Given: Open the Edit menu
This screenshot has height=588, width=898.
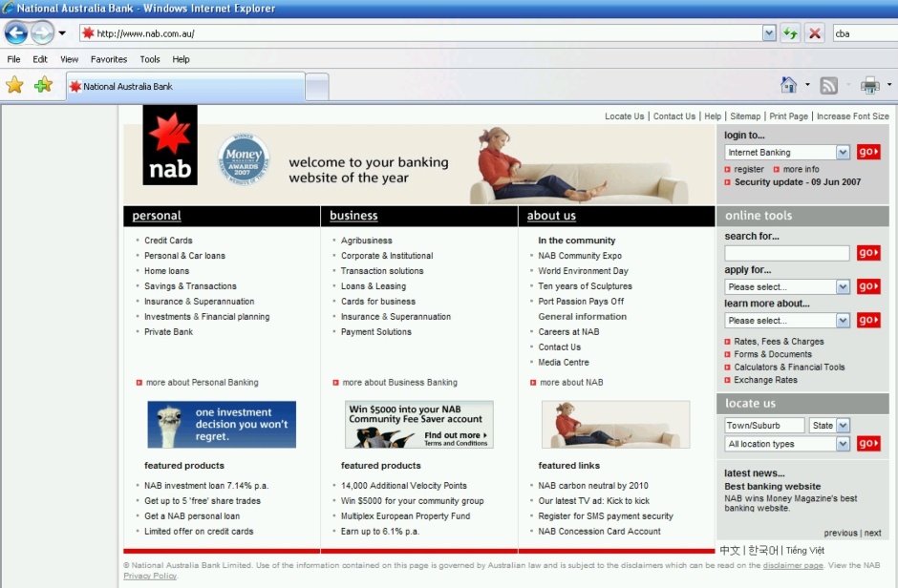Looking at the screenshot, I should click(40, 59).
